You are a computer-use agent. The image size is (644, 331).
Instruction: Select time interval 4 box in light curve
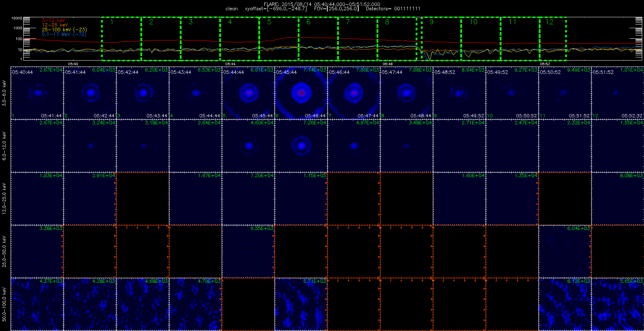(240, 39)
